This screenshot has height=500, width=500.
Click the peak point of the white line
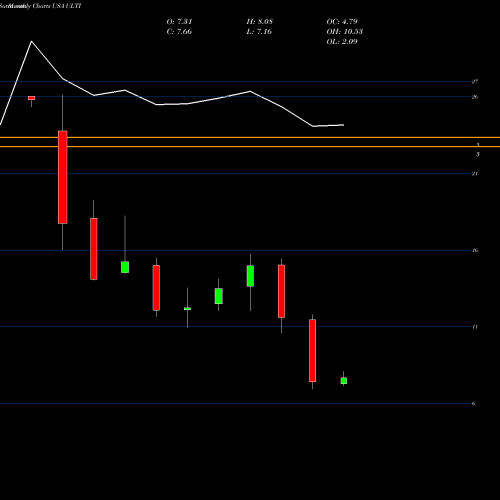[32, 41]
